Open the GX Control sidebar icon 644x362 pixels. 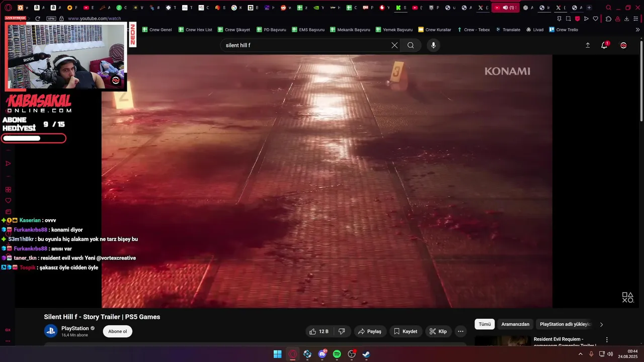(x=8, y=330)
